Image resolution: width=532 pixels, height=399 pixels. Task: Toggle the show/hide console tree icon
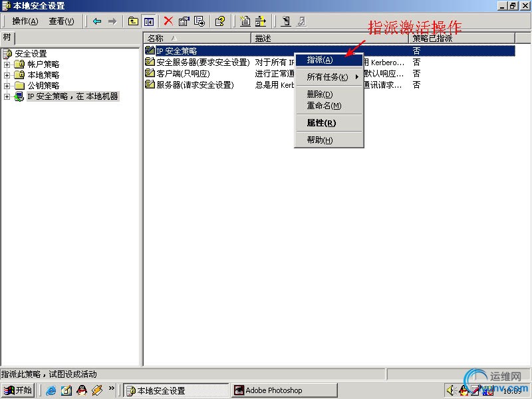[148, 22]
